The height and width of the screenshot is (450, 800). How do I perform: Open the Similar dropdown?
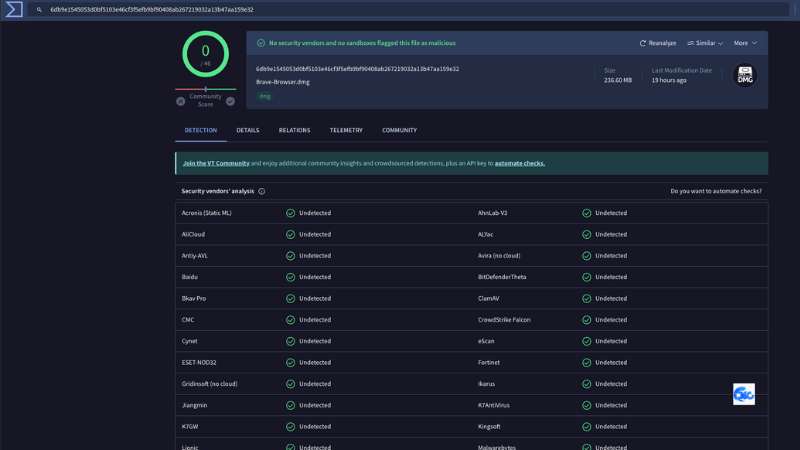coord(705,43)
